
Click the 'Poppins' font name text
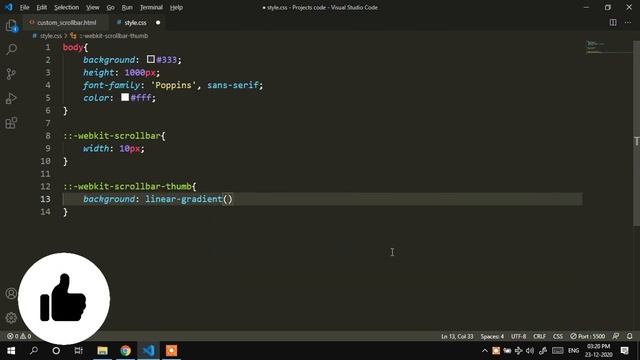click(173, 85)
